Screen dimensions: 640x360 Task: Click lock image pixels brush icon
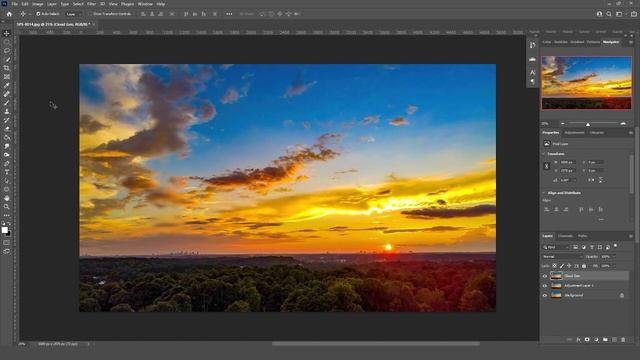(x=562, y=266)
